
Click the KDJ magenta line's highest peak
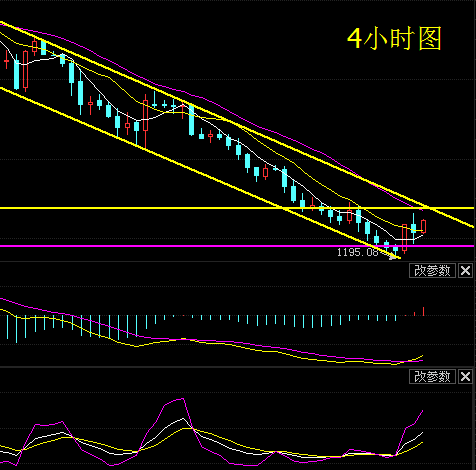tap(183, 399)
